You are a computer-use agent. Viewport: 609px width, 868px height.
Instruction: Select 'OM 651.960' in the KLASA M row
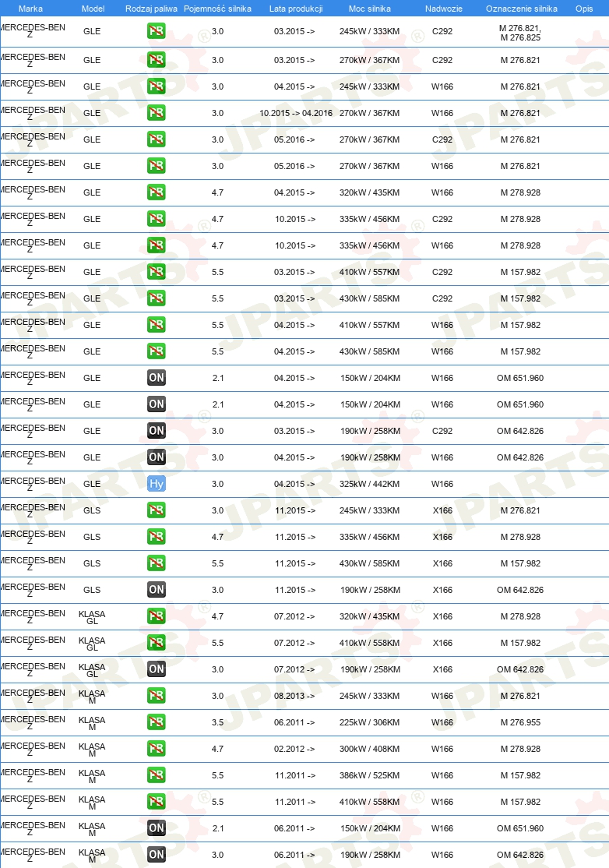point(520,829)
